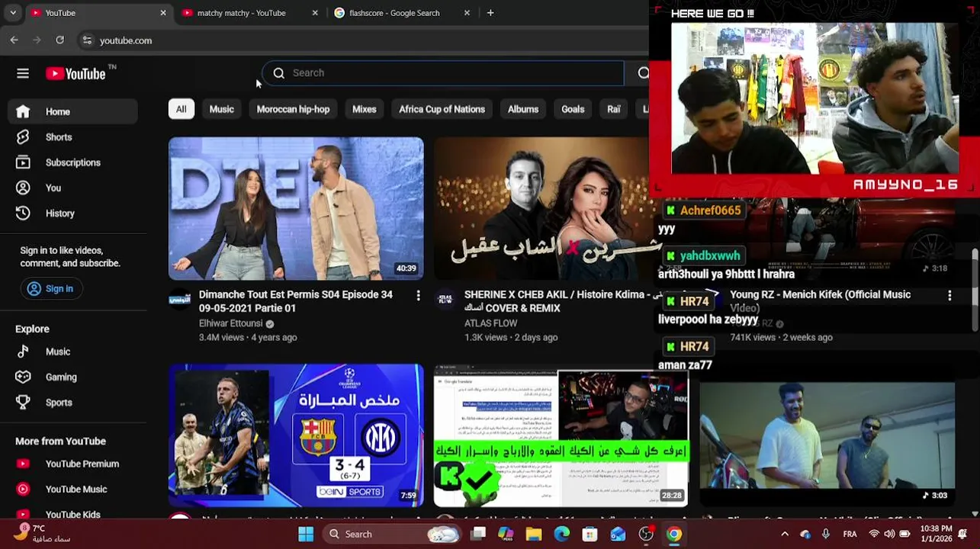Select the Raï filter chip
The image size is (980, 549).
coord(613,109)
